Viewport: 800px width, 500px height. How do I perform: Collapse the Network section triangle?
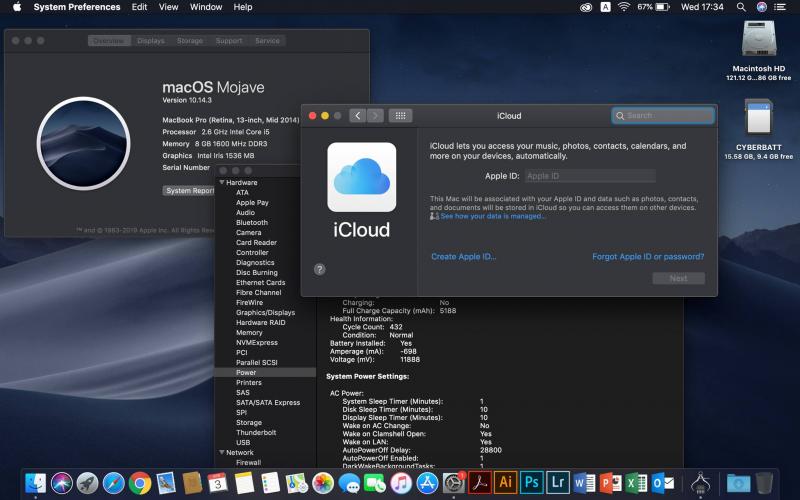pos(222,452)
